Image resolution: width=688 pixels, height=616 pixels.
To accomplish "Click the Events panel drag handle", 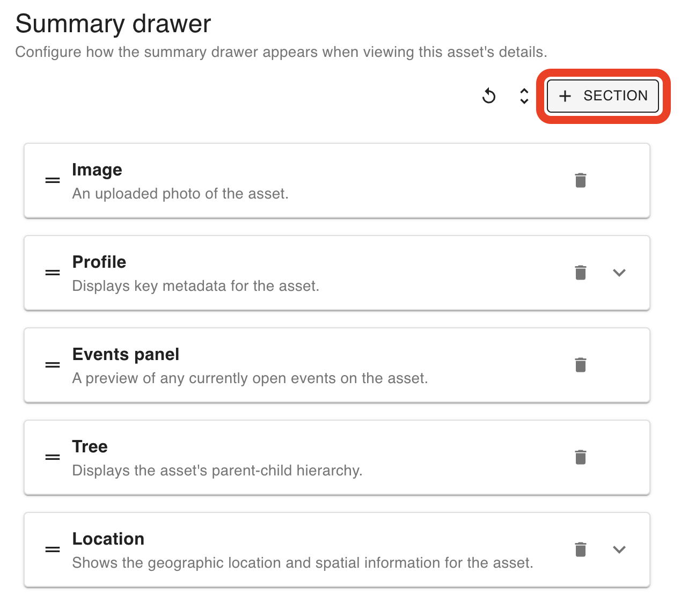I will pos(53,365).
